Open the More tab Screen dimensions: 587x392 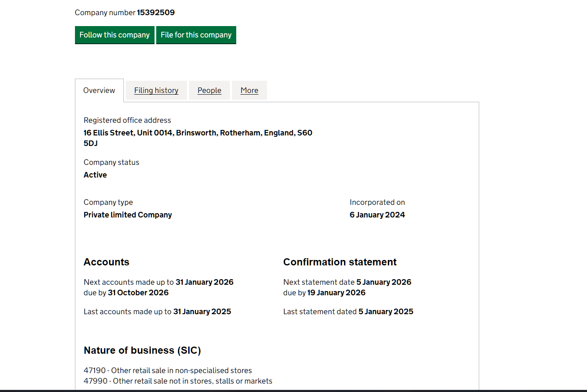249,90
